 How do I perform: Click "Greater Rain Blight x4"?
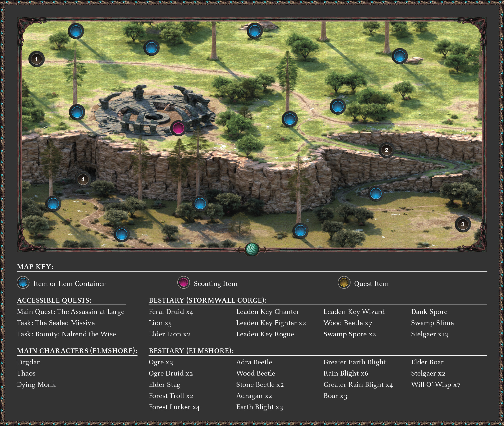click(358, 385)
